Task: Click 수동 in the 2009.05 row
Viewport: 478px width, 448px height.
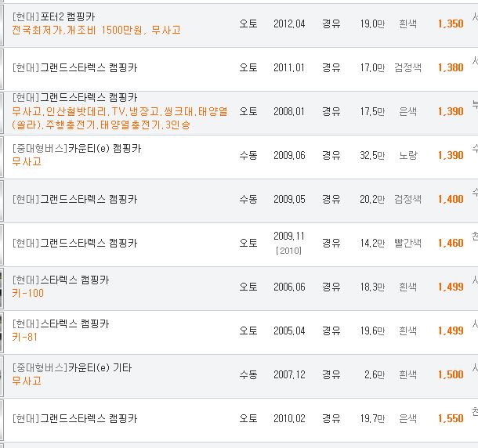Action: (x=248, y=199)
